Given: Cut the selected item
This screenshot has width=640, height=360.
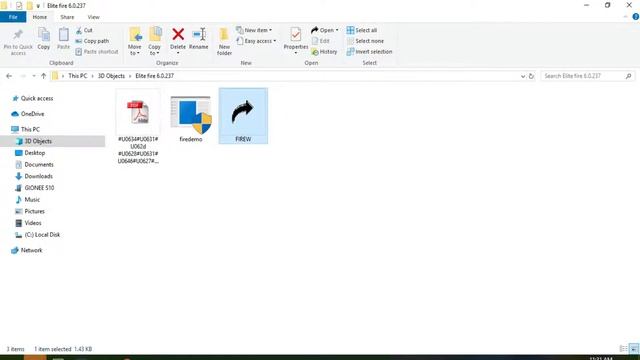Looking at the screenshot, I should point(84,30).
